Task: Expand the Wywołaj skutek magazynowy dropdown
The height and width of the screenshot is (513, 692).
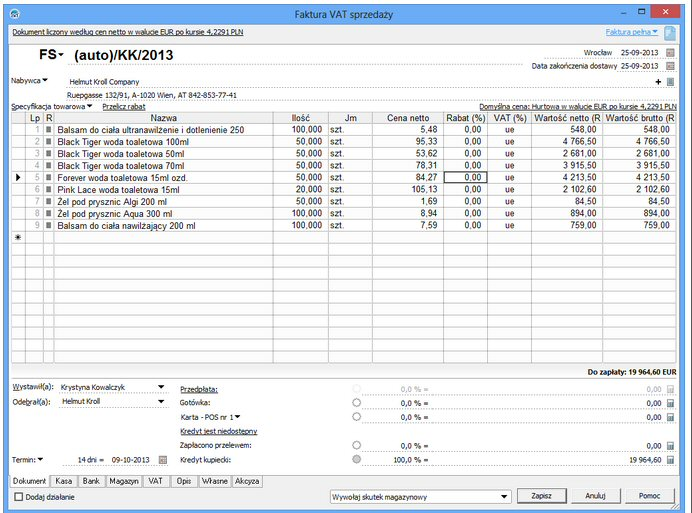Action: click(505, 495)
